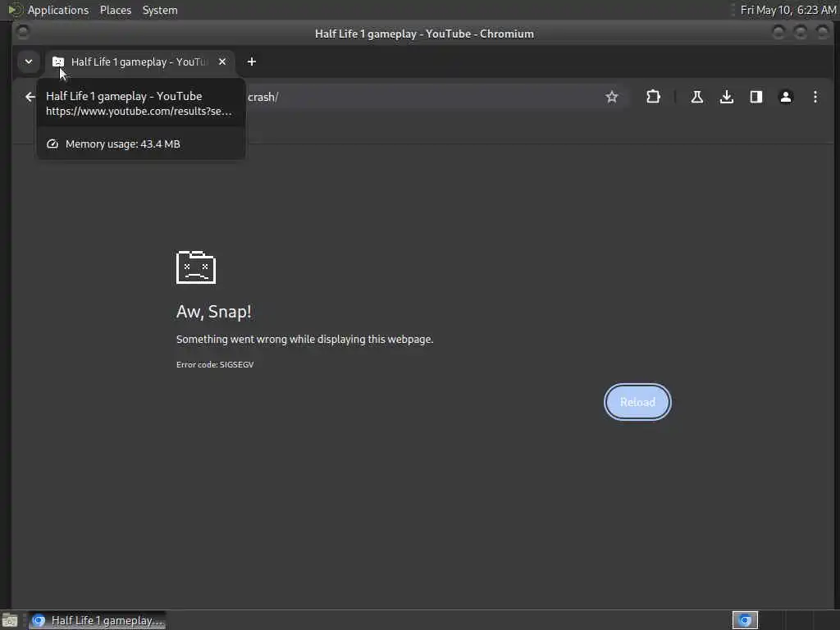
Task: Open Chrome Labs flask icon
Action: (697, 97)
